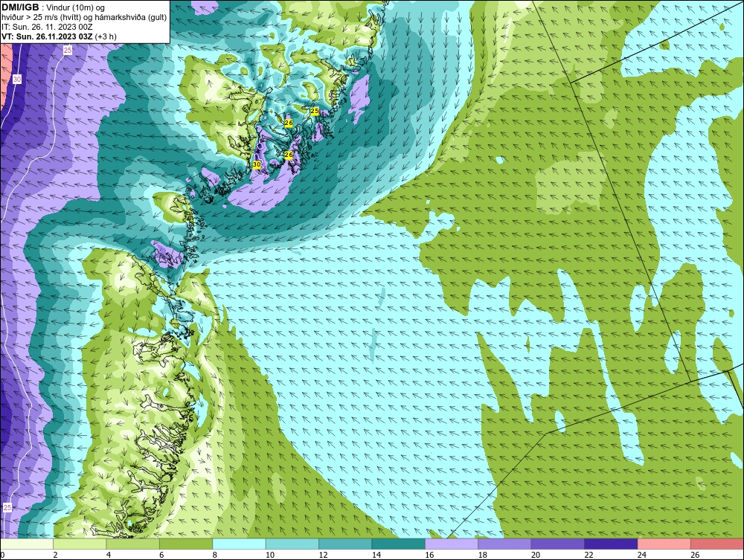The height and width of the screenshot is (560, 744).
Task: Click the legend scale value 24
Action: pyautogui.click(x=642, y=555)
